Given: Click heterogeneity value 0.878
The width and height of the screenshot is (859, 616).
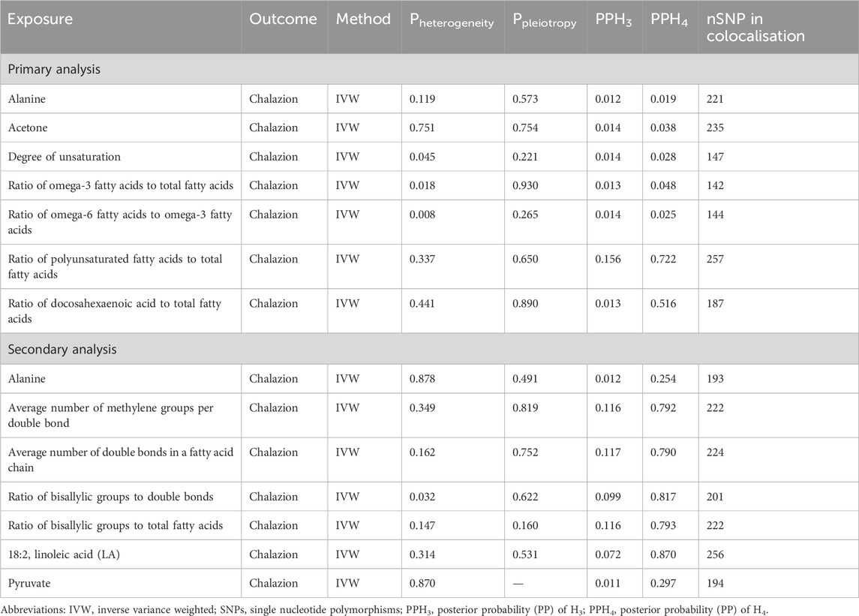Looking at the screenshot, I should 422,379.
